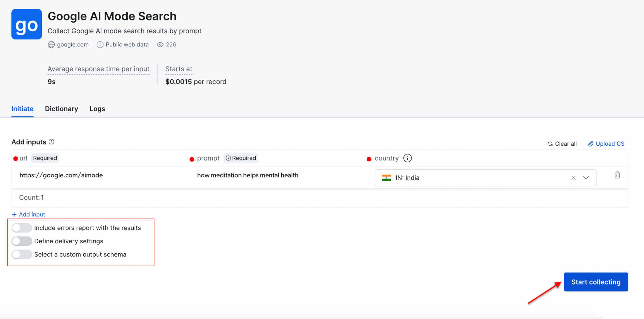Click the paperclip icon next to Upload CS

[x=591, y=143]
